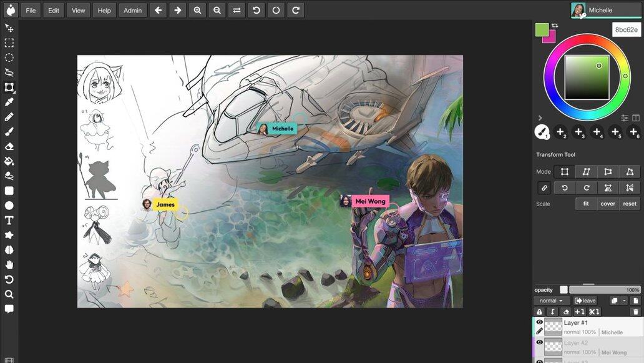Select the Text tool
Image resolution: width=644 pixels, height=363 pixels.
9,221
